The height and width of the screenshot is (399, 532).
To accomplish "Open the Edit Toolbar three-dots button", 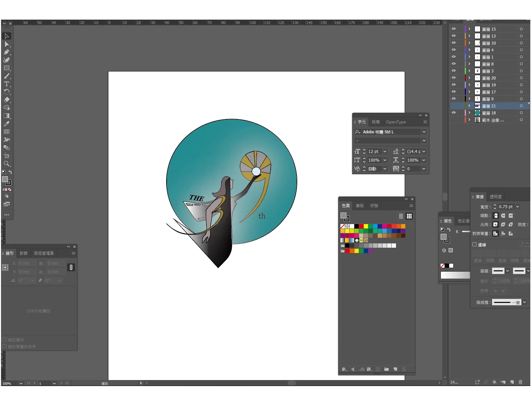I will (7, 215).
